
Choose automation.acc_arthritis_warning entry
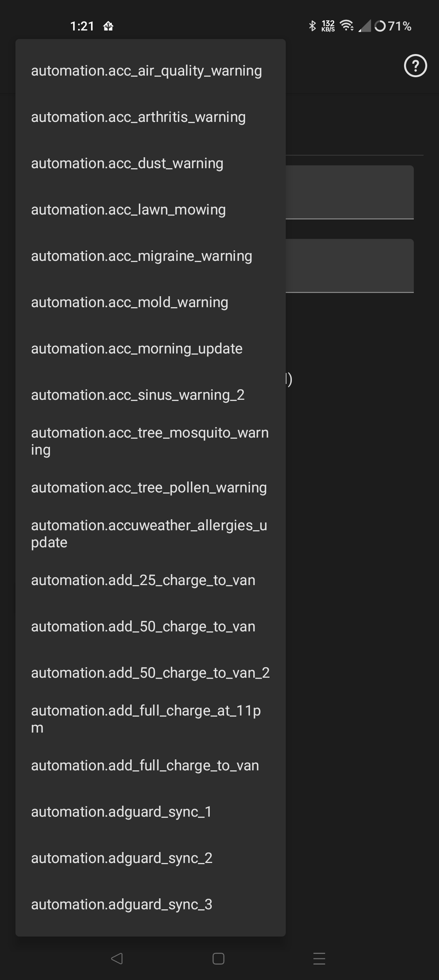pyautogui.click(x=150, y=117)
